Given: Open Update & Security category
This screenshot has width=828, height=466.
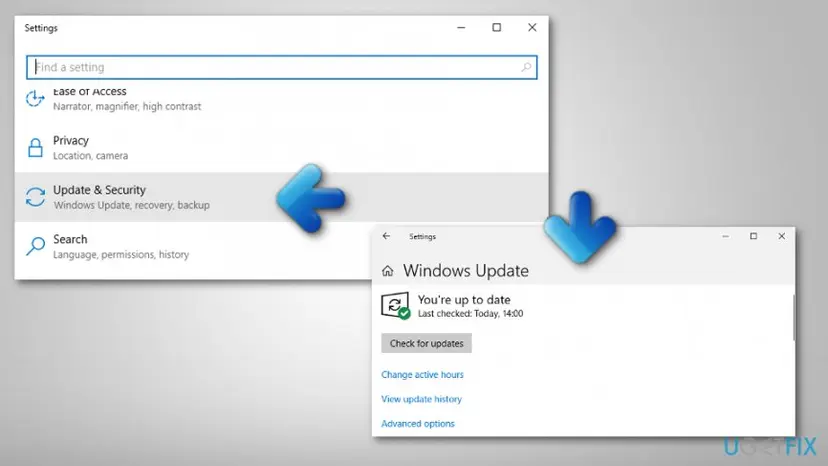Looking at the screenshot, I should (281, 197).
